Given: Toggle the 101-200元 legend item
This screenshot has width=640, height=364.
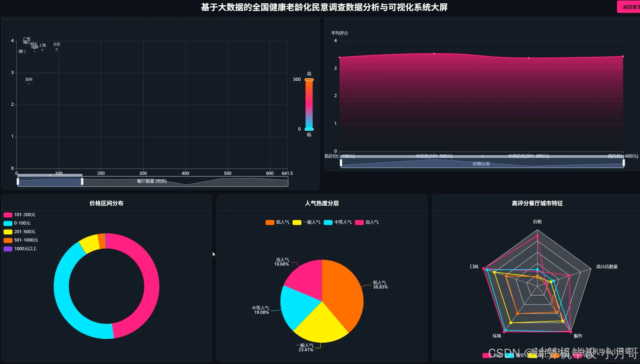Looking at the screenshot, I should pyautogui.click(x=8, y=215).
